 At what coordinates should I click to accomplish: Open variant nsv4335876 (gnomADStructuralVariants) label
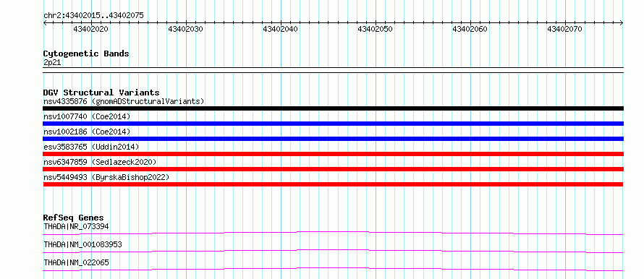tap(124, 101)
